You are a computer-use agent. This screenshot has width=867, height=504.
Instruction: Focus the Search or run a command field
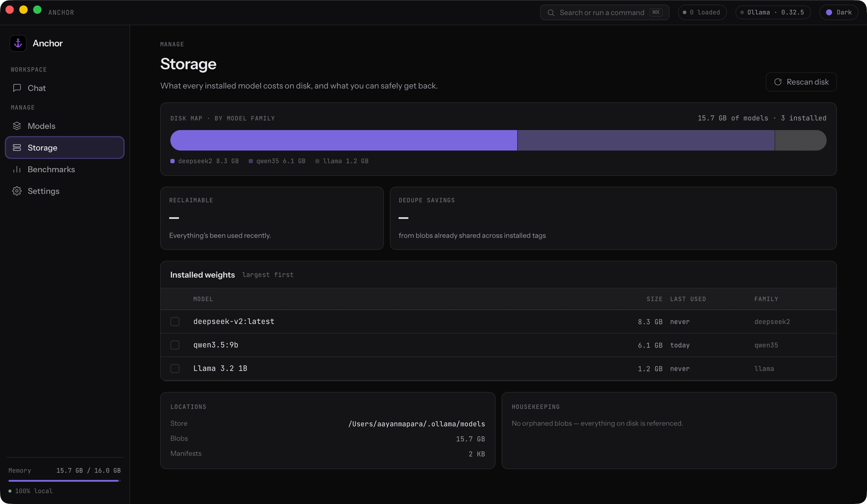[x=604, y=12]
